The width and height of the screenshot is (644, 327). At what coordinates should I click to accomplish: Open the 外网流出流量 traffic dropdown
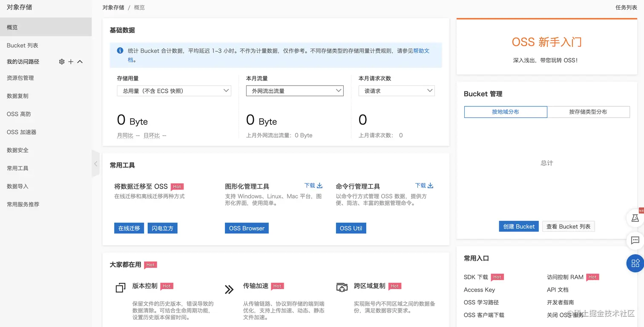point(294,91)
